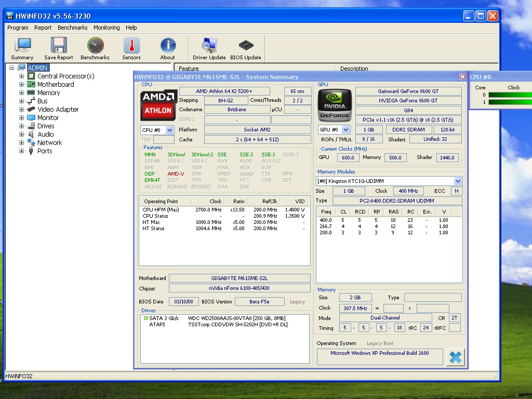Select the 400.0 frequency timing row
Screen dimensions: 532x399
coord(389,220)
